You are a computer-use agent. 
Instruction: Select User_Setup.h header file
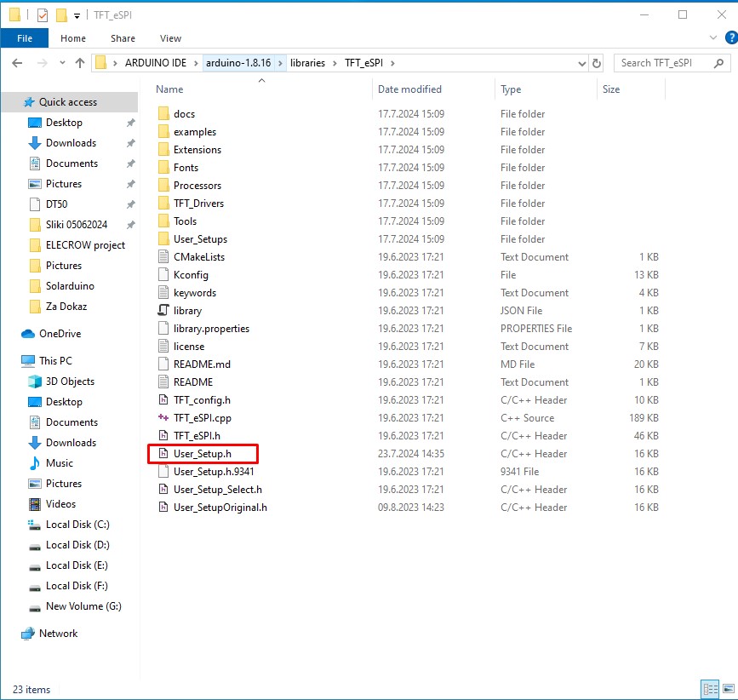click(202, 454)
